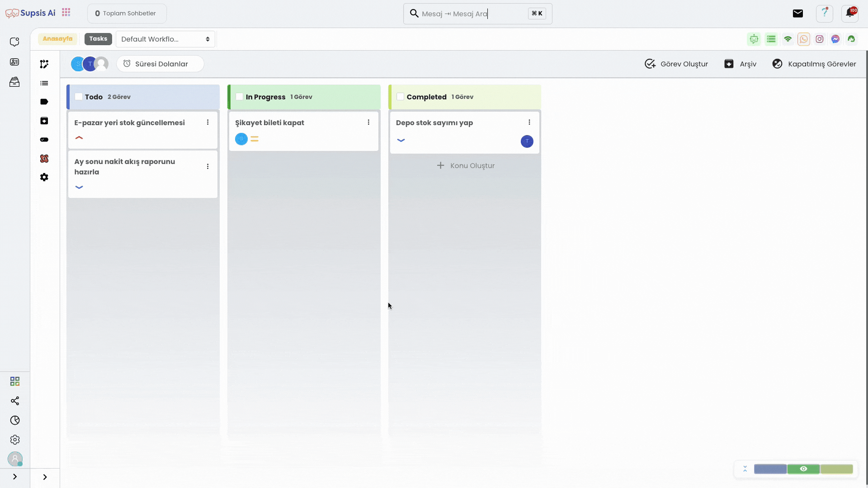
Task: Open tasks settings gear icon
Action: tap(44, 177)
